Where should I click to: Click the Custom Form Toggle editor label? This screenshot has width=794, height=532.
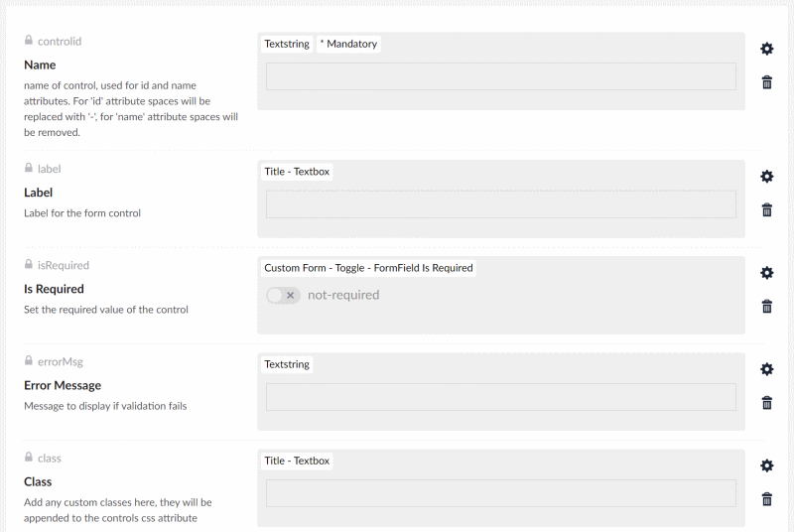(368, 268)
